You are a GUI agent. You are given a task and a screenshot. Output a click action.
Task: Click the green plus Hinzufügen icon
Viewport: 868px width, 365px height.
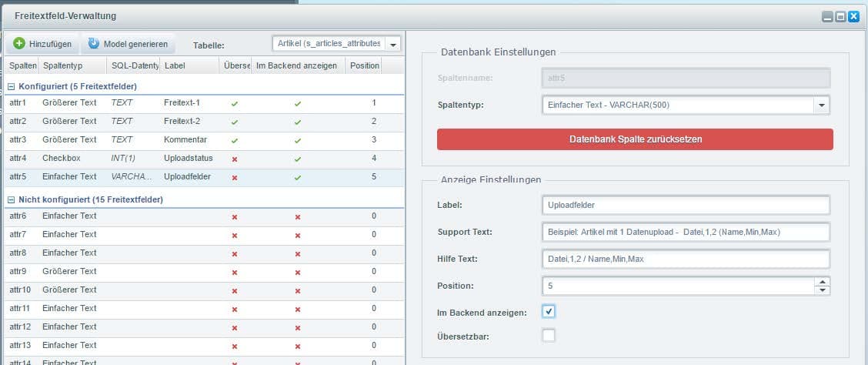point(19,44)
